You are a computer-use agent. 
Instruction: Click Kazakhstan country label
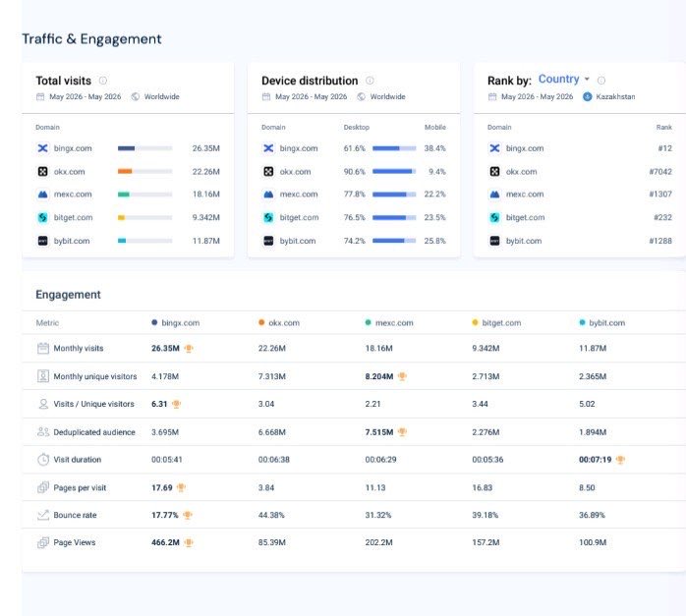coord(615,96)
